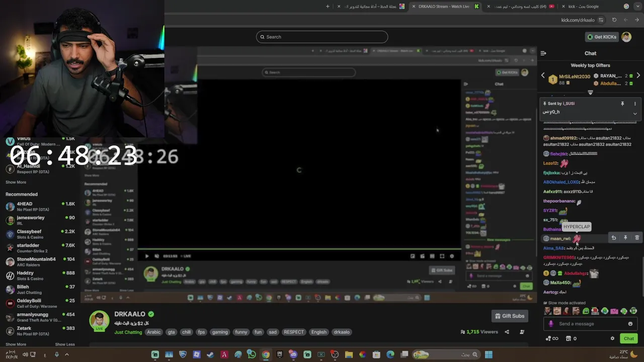The image size is (644, 362).
Task: Select the RESPECT tag
Action: (294, 332)
